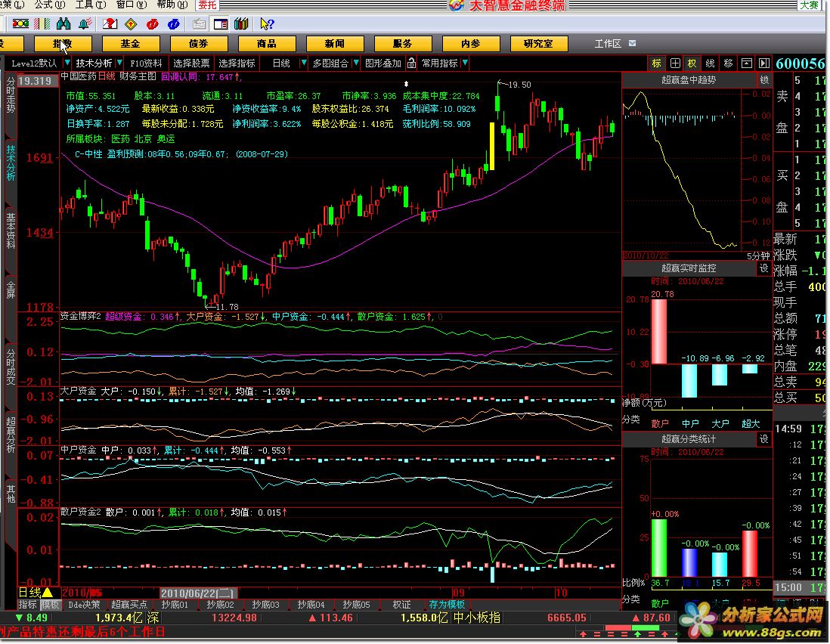Click the crosshair grid icon
The image size is (830, 644).
675,63
